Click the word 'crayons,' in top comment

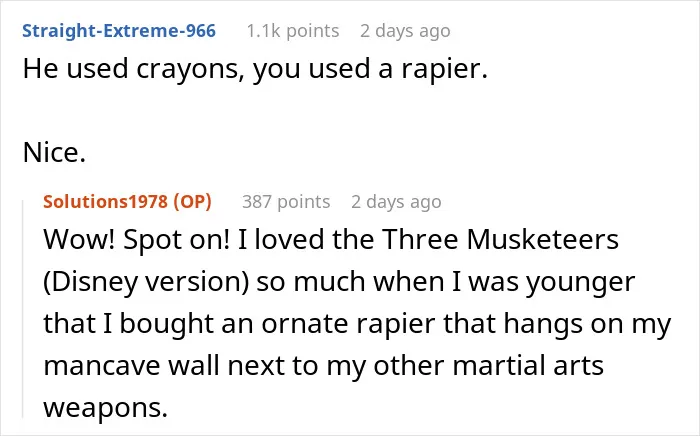pos(191,69)
